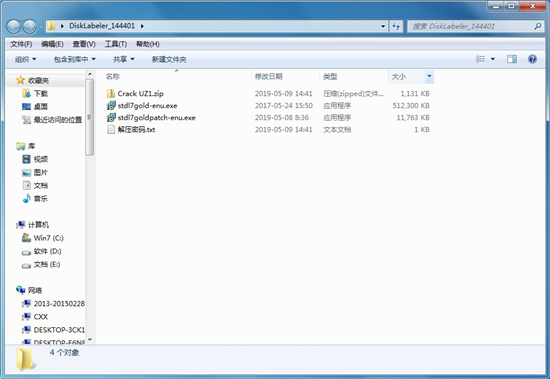
Task: Select the file name stdl7goldpatch-enu.exe
Action: (x=156, y=118)
